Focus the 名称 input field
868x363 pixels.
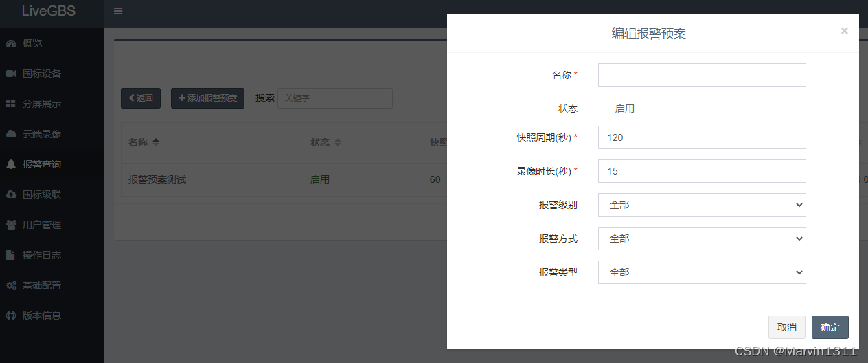tap(702, 75)
